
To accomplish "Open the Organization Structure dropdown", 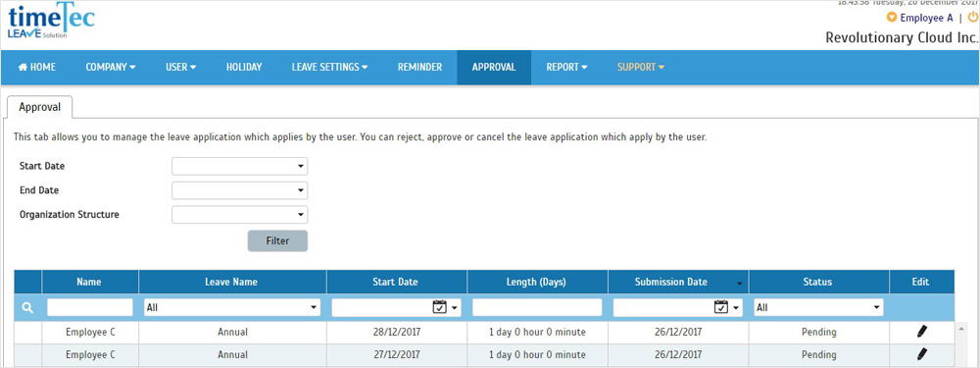I will (x=240, y=215).
